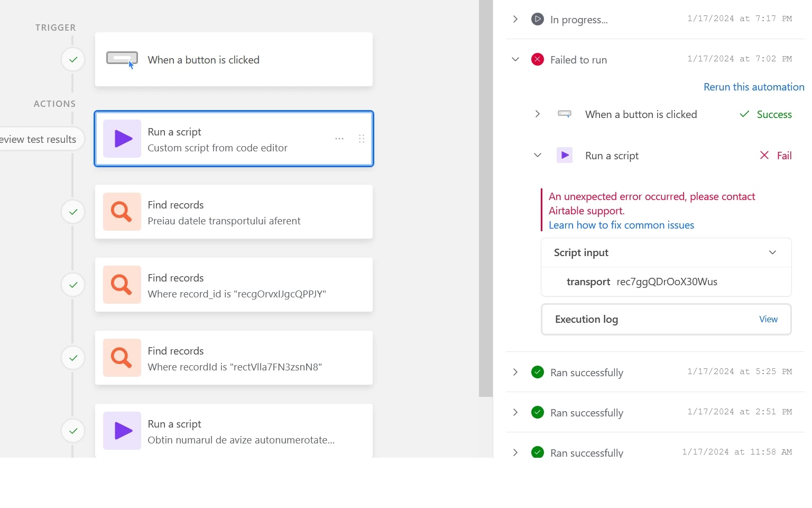Collapse the Failed to run entry

(515, 59)
